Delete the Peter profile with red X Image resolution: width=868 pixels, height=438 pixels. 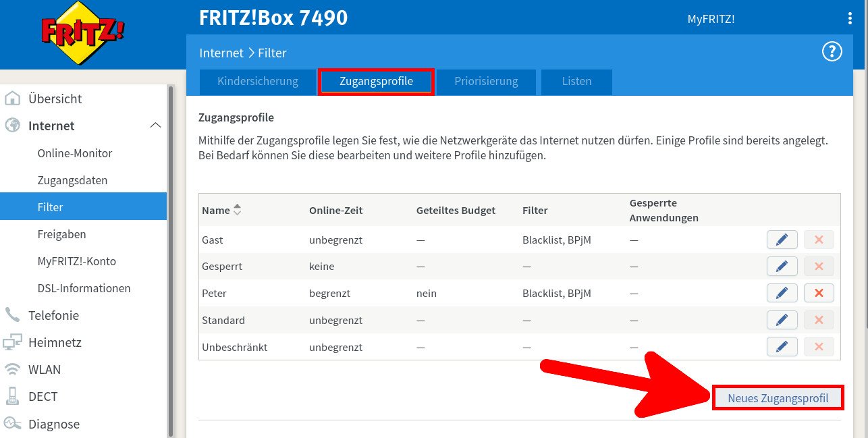coord(819,294)
